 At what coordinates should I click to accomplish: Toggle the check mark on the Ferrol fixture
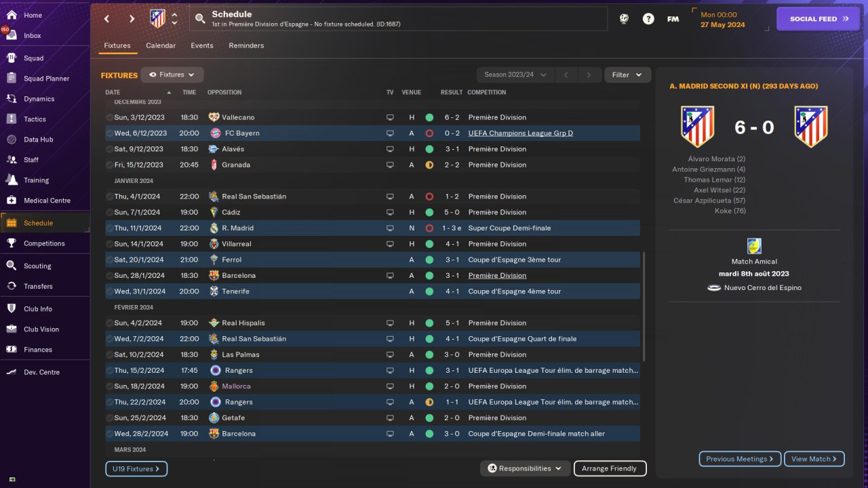pos(109,260)
